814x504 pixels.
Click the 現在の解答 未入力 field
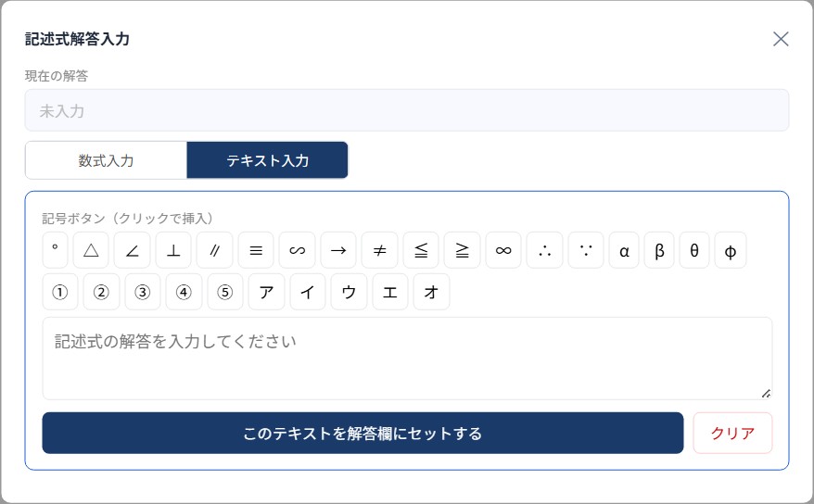[x=407, y=110]
